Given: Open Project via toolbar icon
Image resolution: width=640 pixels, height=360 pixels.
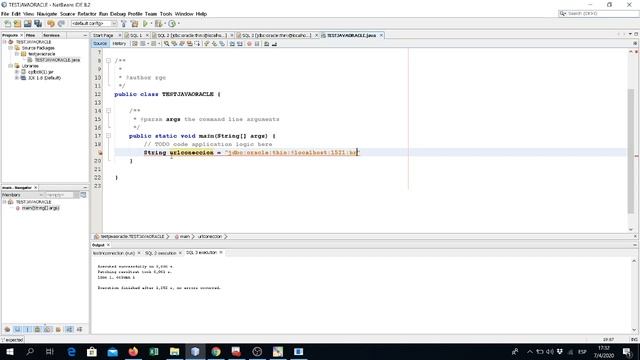Looking at the screenshot, I should pos(28,24).
